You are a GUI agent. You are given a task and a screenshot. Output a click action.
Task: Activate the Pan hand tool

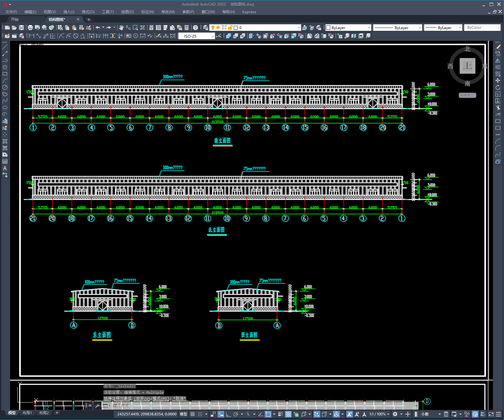[x=121, y=28]
